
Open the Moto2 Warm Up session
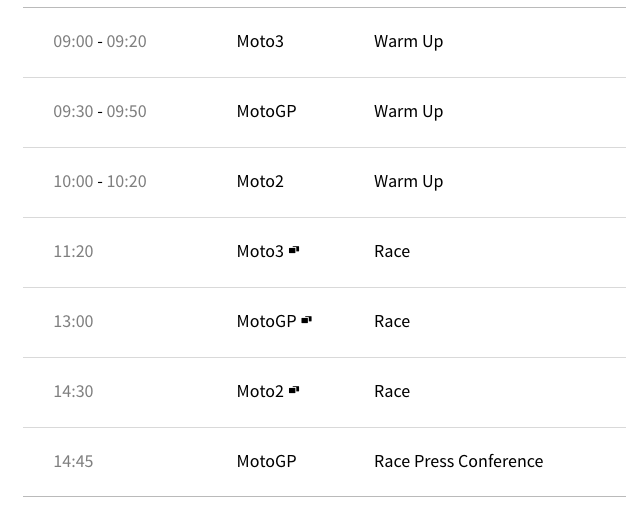(408, 182)
